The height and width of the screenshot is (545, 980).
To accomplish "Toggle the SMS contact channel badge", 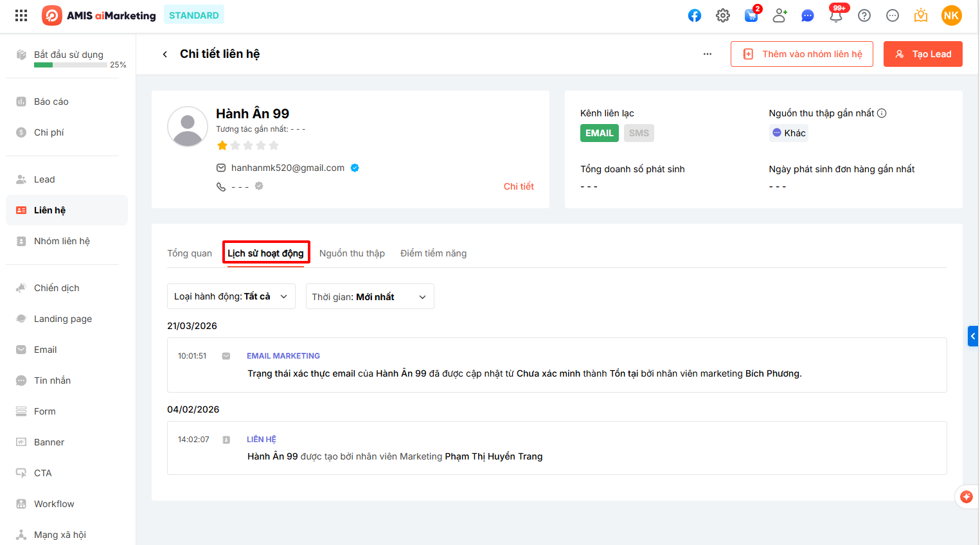I will pyautogui.click(x=639, y=133).
